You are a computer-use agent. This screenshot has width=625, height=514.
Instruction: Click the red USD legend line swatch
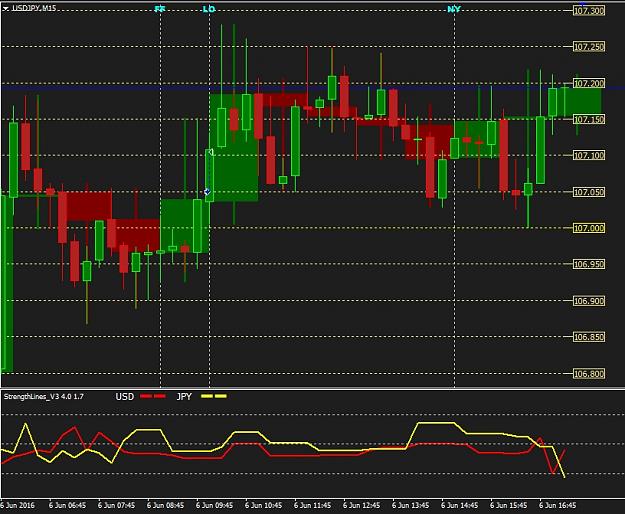pyautogui.click(x=153, y=396)
